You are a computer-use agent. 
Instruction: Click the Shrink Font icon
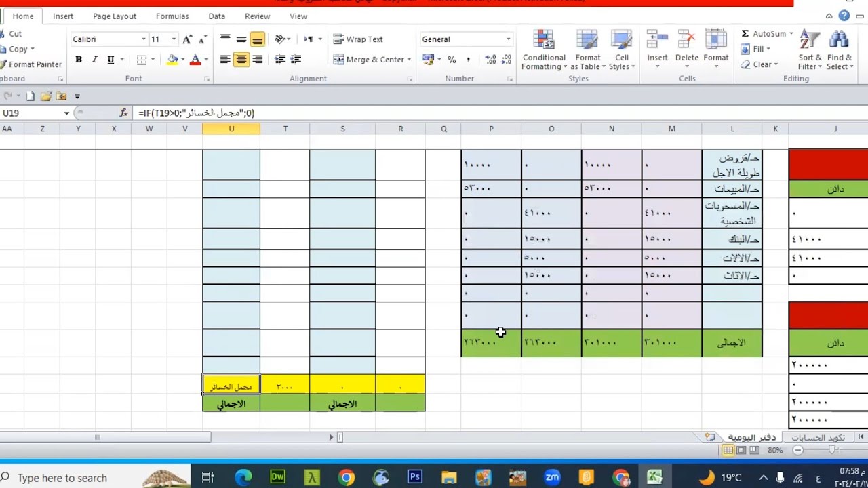[x=202, y=39]
